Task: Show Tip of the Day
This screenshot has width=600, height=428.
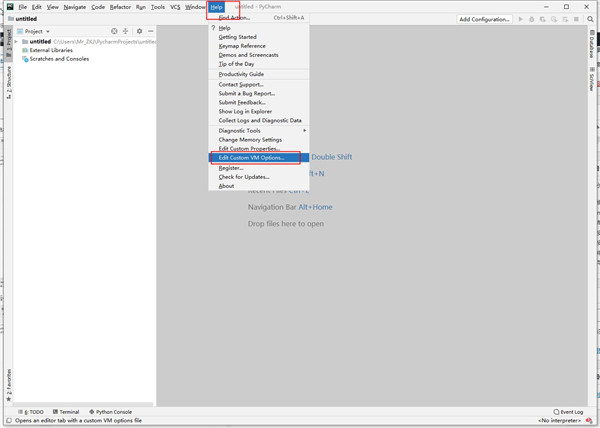Action: tap(259, 64)
